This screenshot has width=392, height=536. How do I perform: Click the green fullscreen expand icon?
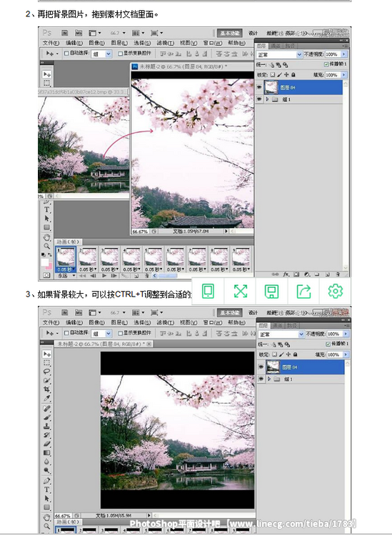241,292
